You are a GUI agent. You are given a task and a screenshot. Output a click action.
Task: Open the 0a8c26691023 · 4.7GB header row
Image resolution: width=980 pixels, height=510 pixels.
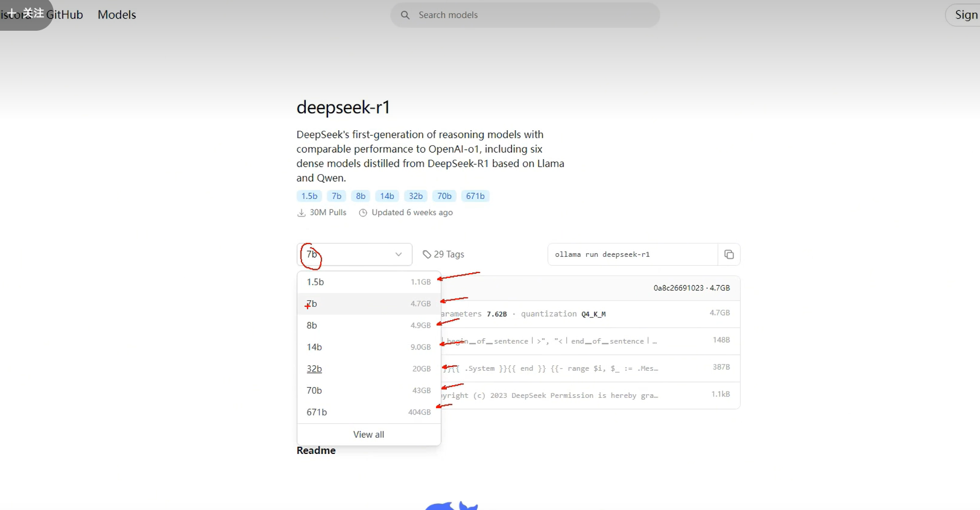(x=590, y=288)
